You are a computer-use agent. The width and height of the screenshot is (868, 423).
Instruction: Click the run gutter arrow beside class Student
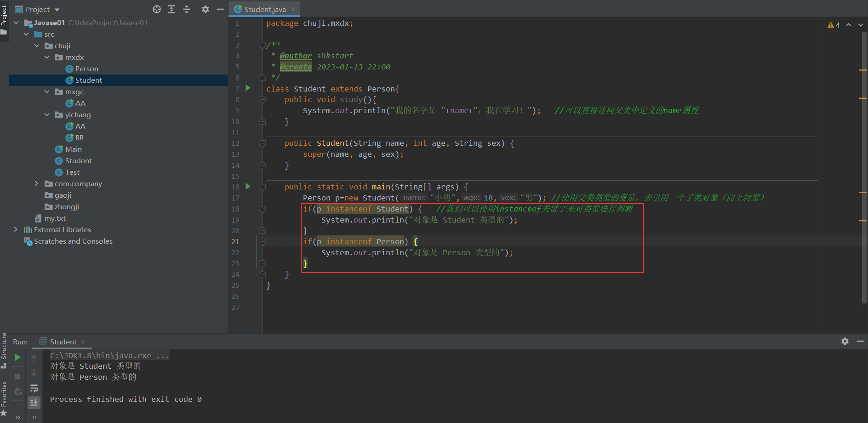coord(248,88)
